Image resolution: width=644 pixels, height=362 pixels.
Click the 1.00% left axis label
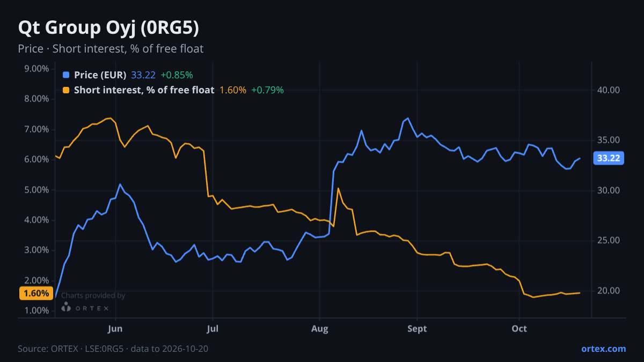37,311
